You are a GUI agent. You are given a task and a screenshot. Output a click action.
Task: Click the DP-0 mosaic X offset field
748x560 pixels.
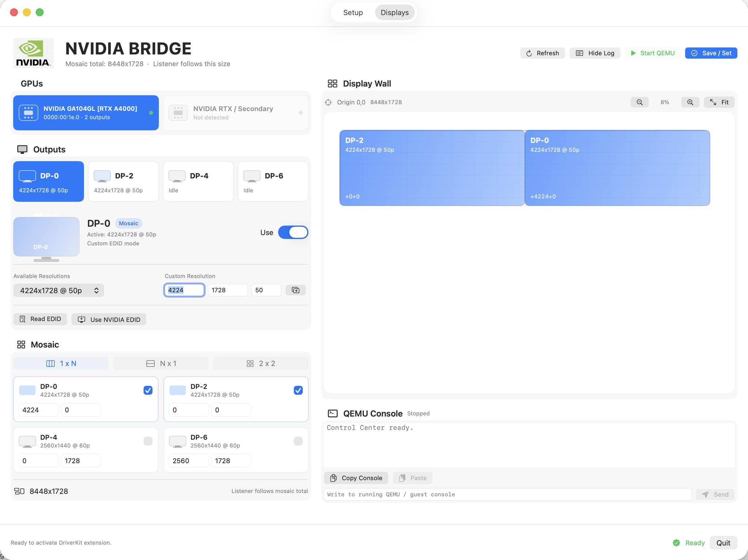[38, 410]
